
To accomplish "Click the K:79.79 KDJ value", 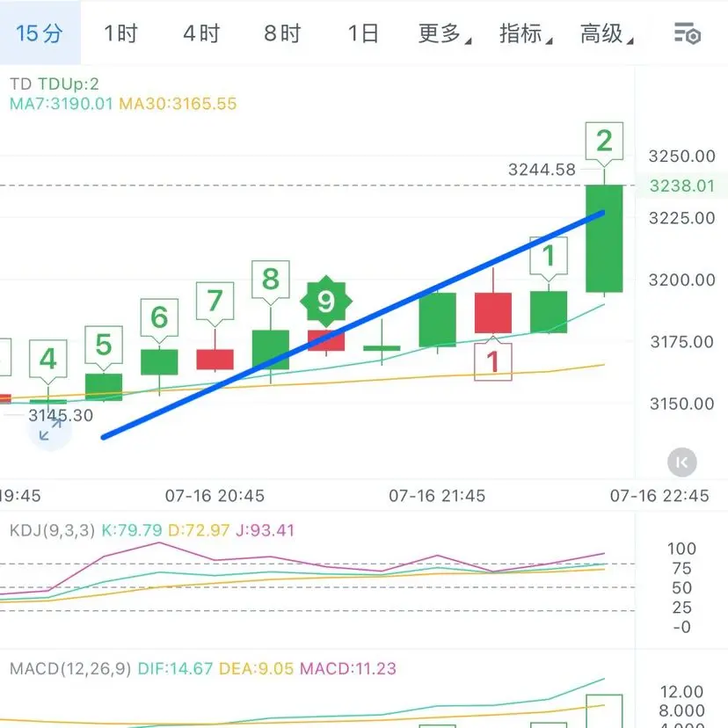I will tap(132, 530).
